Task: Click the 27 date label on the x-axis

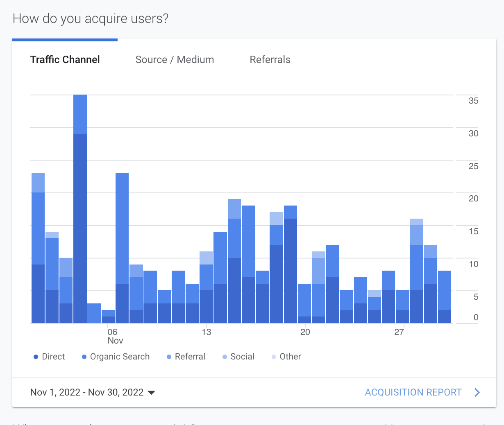Action: click(399, 332)
